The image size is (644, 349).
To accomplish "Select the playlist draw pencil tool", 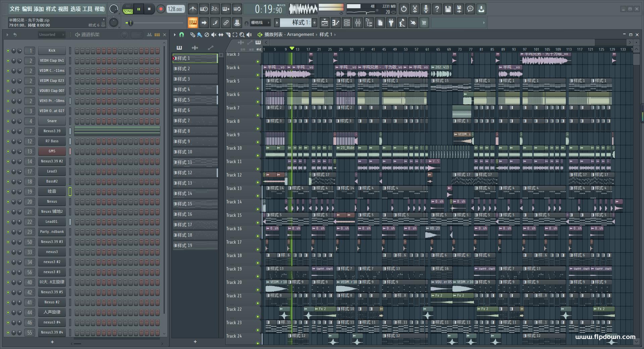I will point(193,35).
